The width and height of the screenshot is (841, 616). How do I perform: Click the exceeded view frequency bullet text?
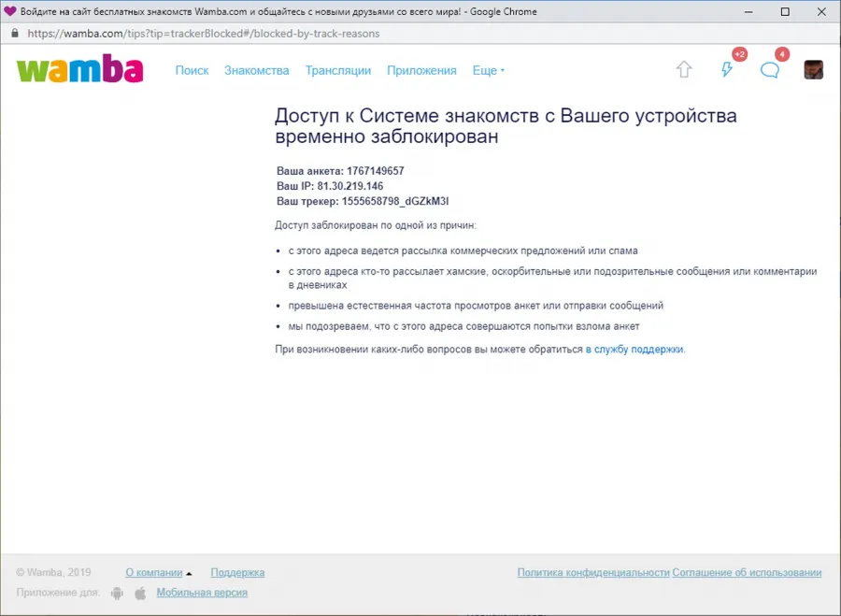pyautogui.click(x=476, y=306)
